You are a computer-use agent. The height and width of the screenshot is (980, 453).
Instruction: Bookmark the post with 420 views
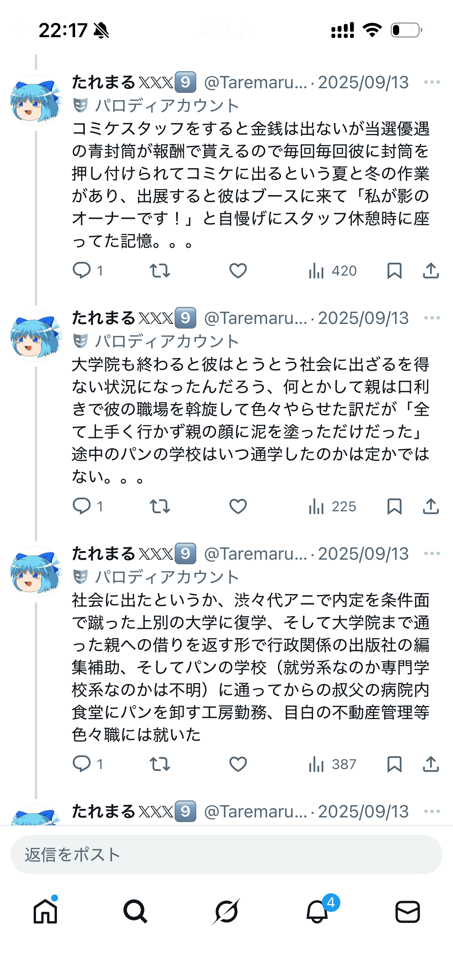394,271
